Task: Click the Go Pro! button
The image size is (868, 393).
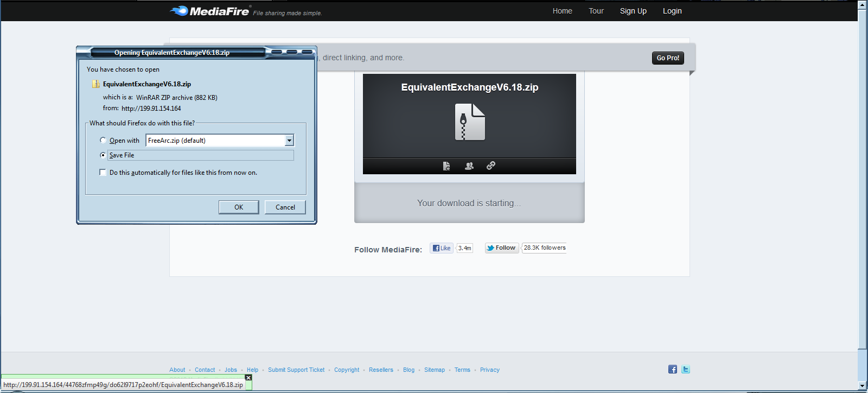Action: 668,58
